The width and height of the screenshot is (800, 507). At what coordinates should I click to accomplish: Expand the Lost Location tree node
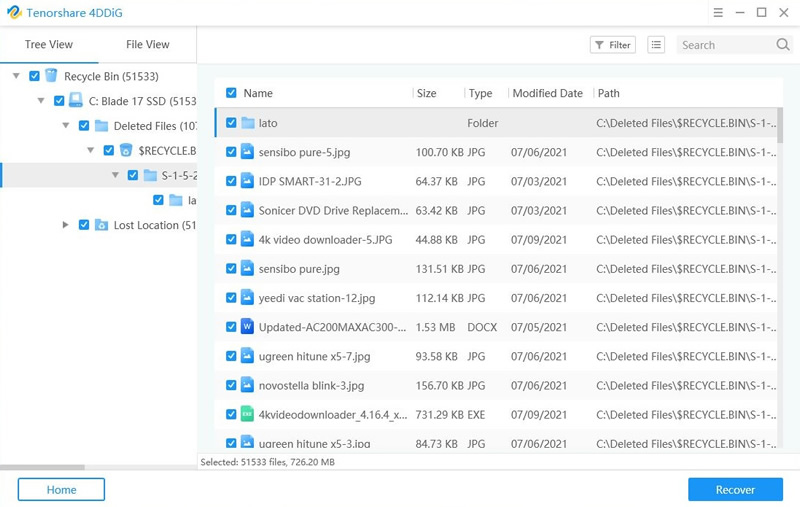(x=65, y=225)
